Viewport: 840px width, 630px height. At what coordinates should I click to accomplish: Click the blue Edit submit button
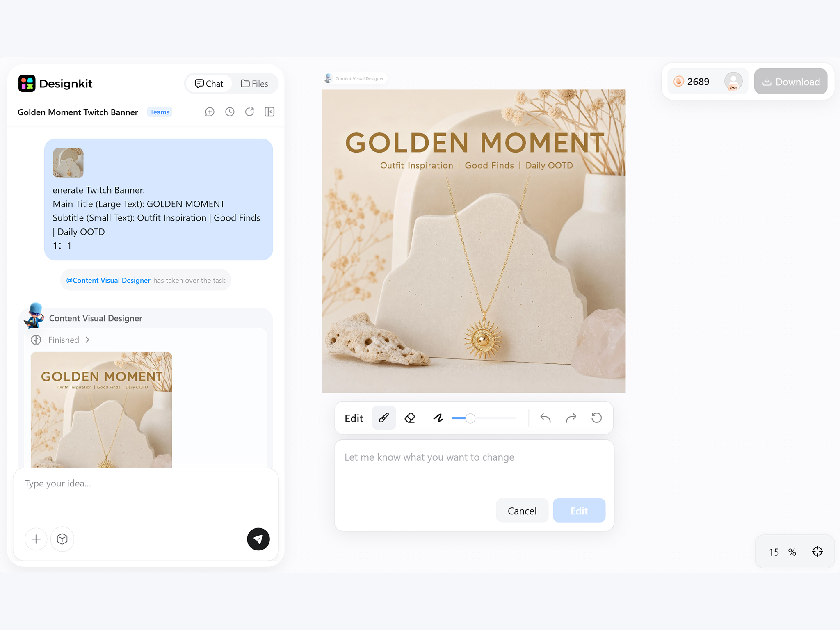(x=579, y=511)
